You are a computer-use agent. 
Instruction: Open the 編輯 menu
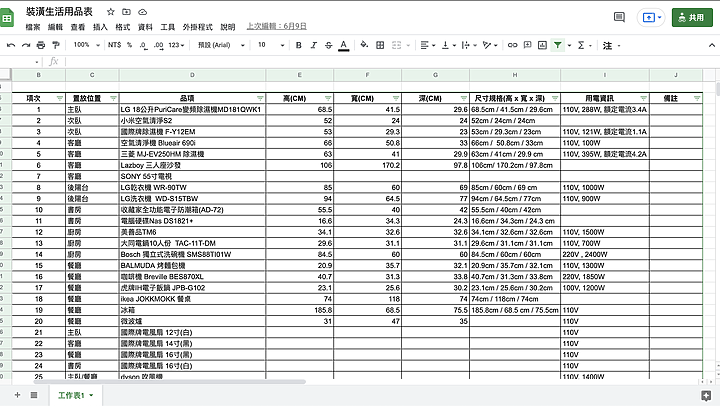55,27
